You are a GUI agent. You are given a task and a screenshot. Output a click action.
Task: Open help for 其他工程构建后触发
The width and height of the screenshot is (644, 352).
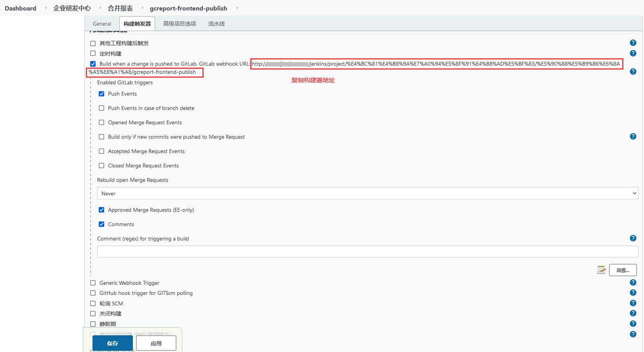tap(633, 43)
